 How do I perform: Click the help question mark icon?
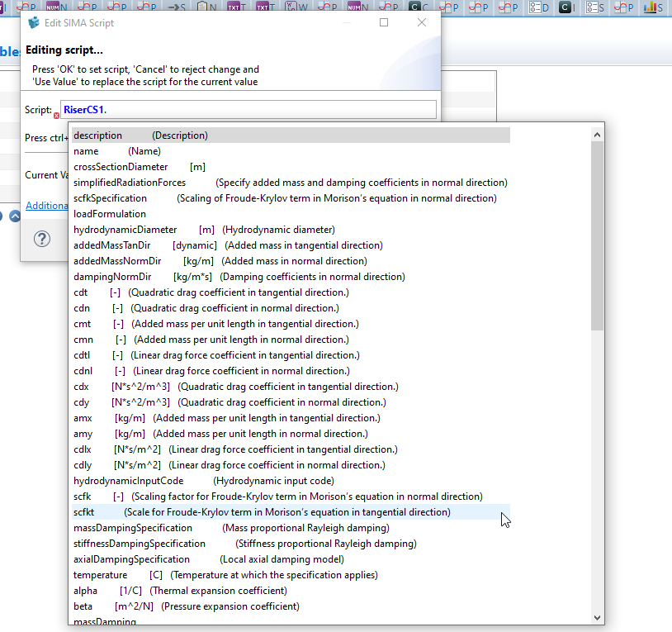(x=42, y=239)
